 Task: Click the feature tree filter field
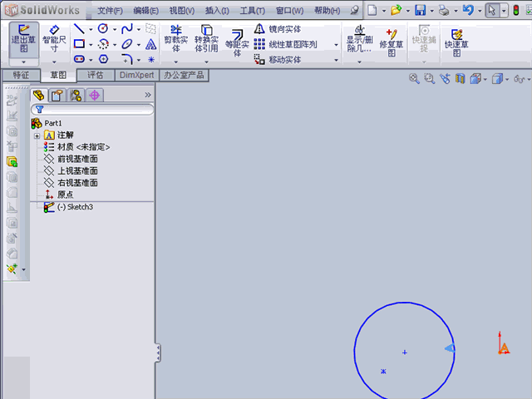click(x=92, y=109)
